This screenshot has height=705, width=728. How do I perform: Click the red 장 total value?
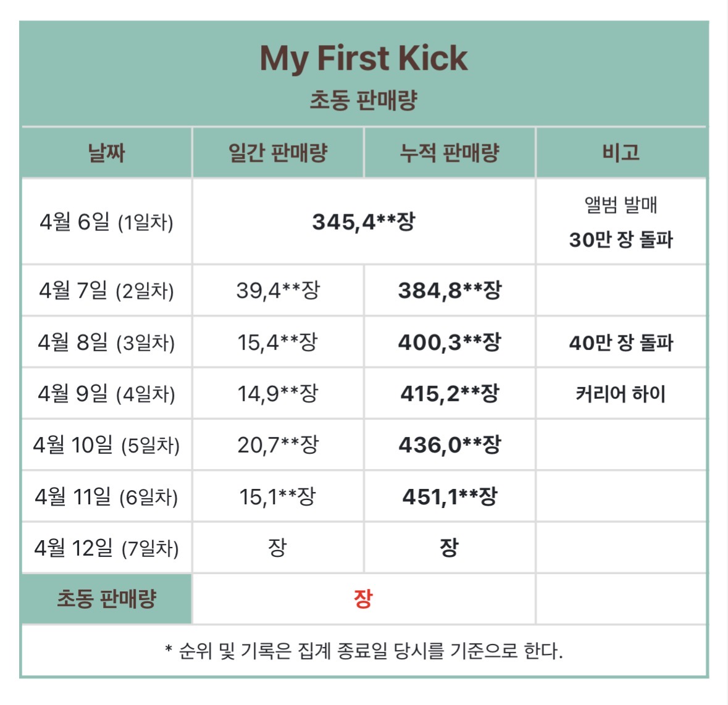point(363,598)
